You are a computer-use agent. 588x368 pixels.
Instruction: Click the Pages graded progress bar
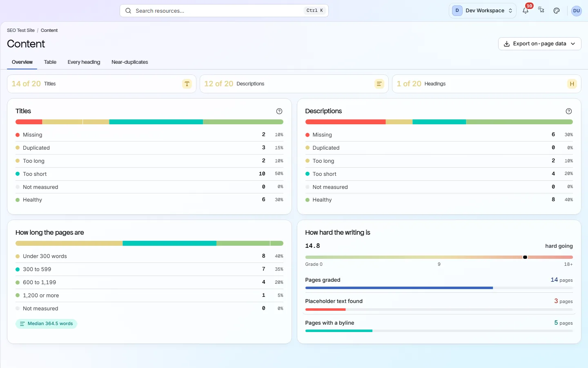pos(439,288)
